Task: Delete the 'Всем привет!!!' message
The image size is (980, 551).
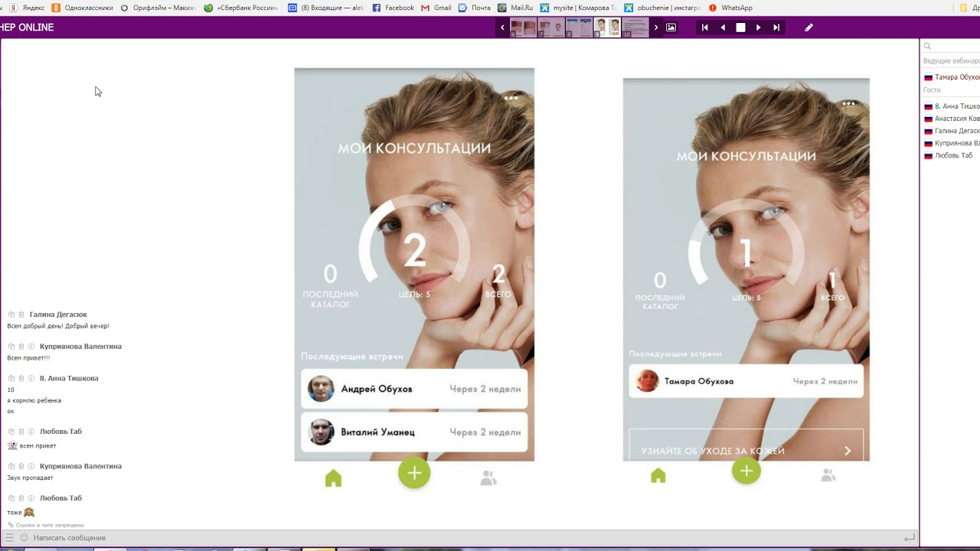Action: click(x=21, y=347)
